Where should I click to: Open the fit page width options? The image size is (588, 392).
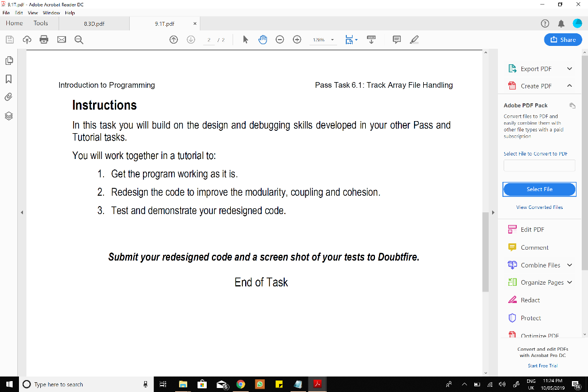[351, 40]
